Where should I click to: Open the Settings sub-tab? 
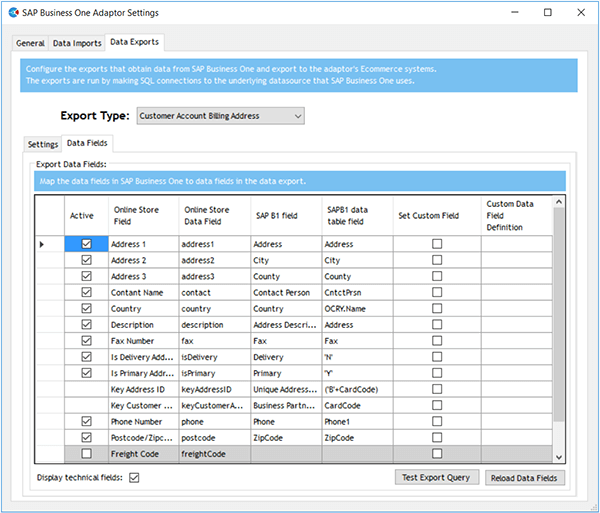tap(43, 145)
